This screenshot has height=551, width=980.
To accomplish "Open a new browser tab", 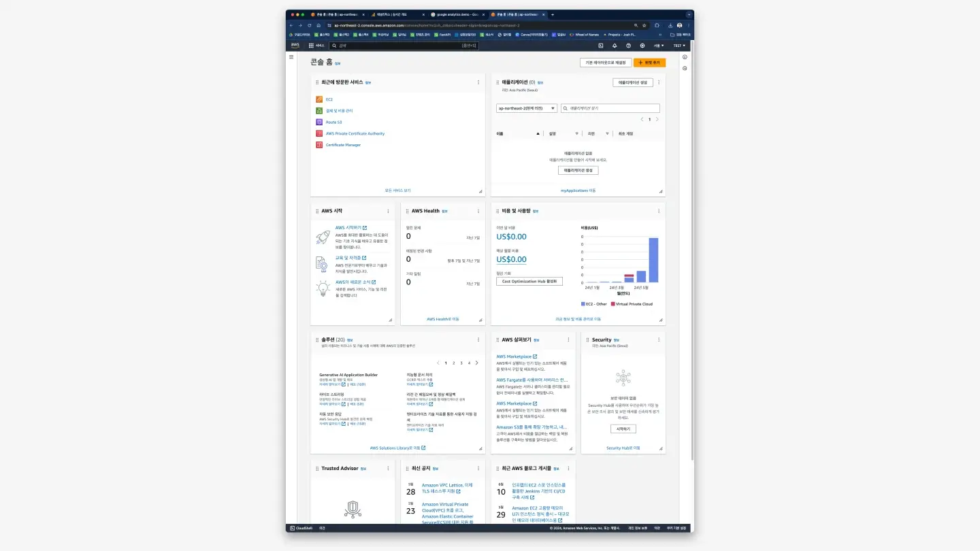I will coord(553,14).
